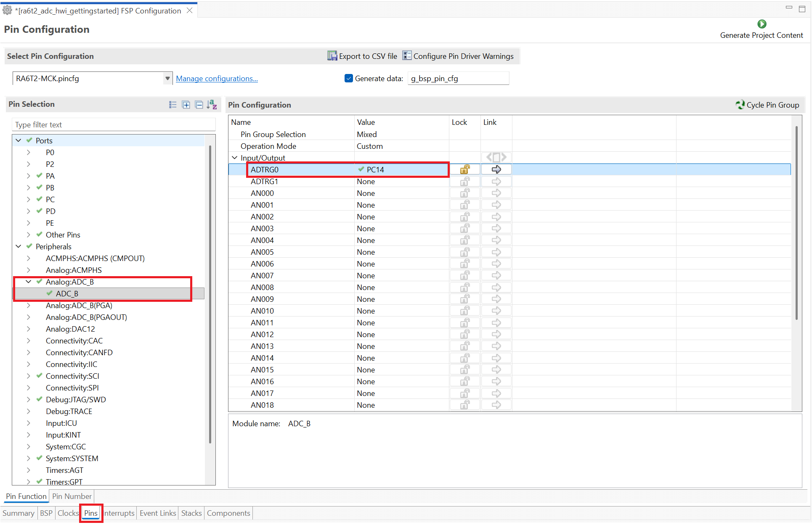Select the Connectivity:SCI peripheral item
The image size is (812, 525).
72,376
